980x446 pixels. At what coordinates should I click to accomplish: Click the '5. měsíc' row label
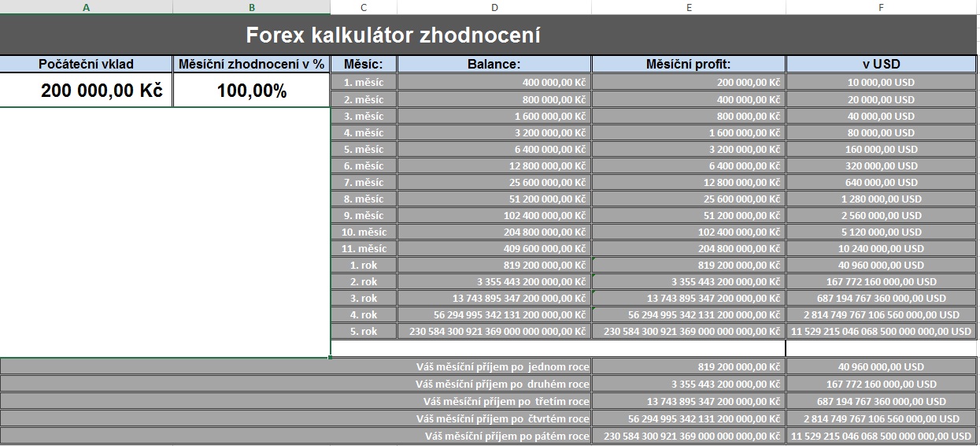[x=364, y=149]
